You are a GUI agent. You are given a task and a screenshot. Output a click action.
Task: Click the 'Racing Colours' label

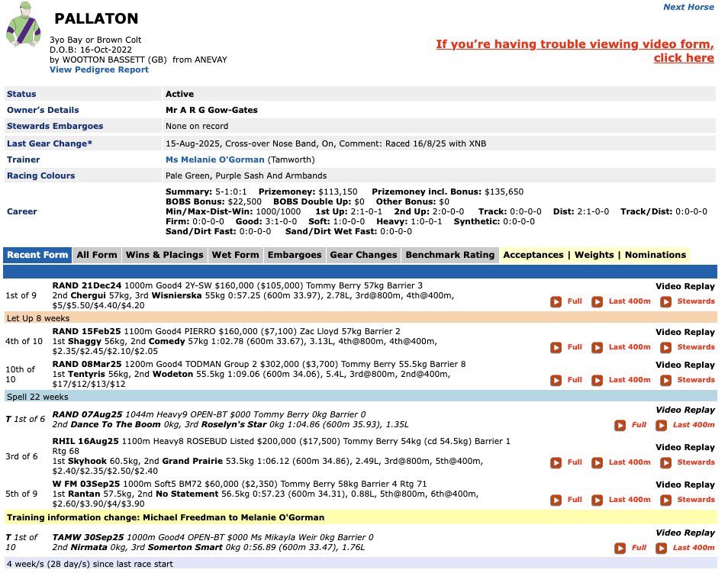coord(41,176)
